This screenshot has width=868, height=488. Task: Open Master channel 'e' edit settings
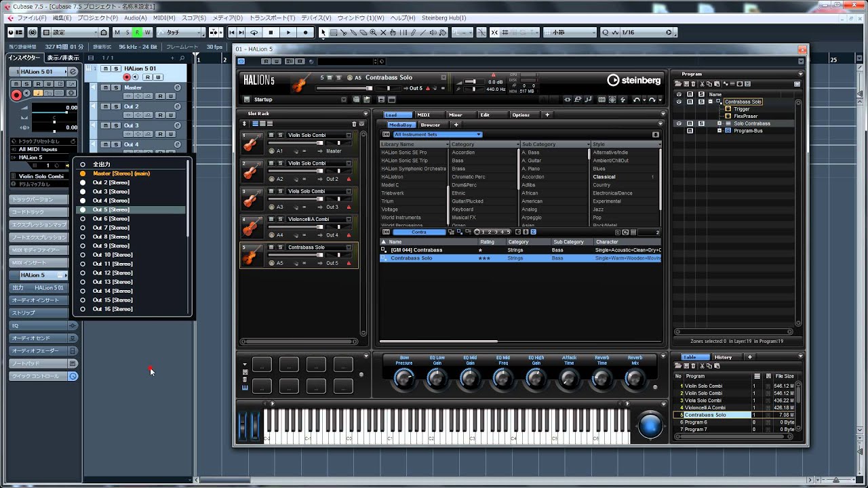(178, 87)
